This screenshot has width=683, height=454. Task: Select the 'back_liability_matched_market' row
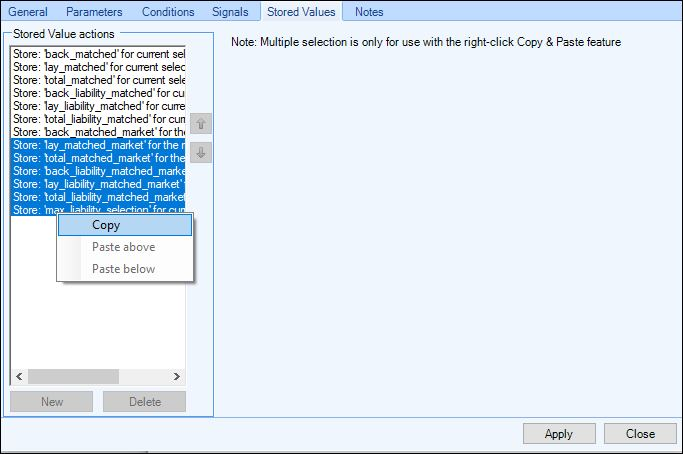click(x=98, y=171)
